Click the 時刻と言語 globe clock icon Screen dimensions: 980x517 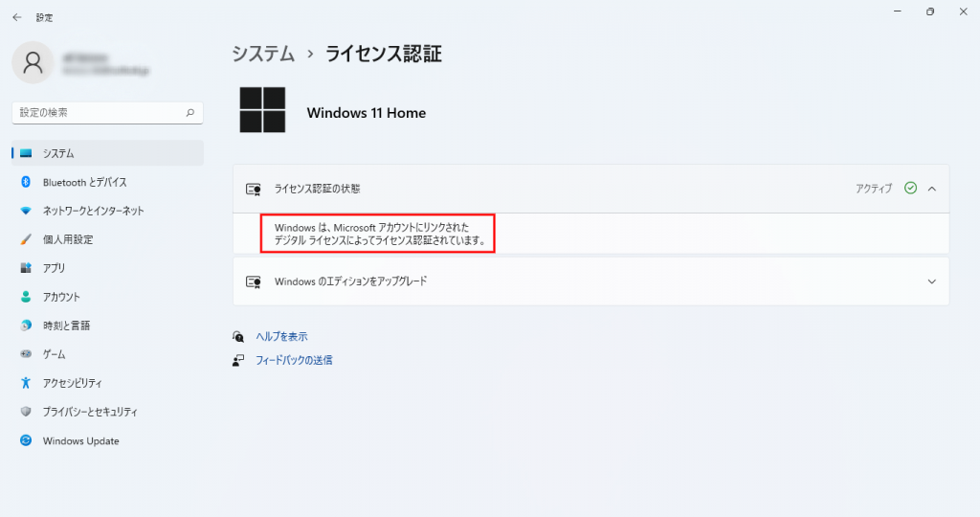[x=26, y=326]
